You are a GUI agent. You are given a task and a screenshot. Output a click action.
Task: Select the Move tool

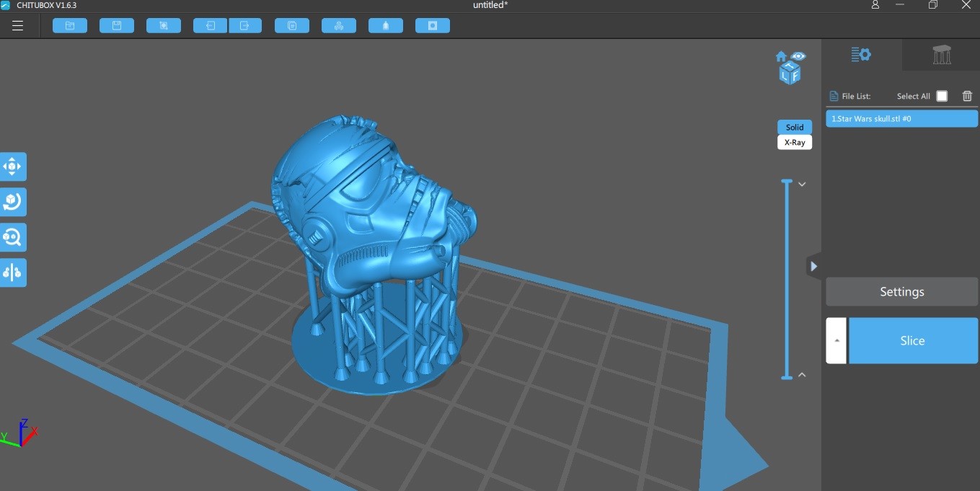13,167
